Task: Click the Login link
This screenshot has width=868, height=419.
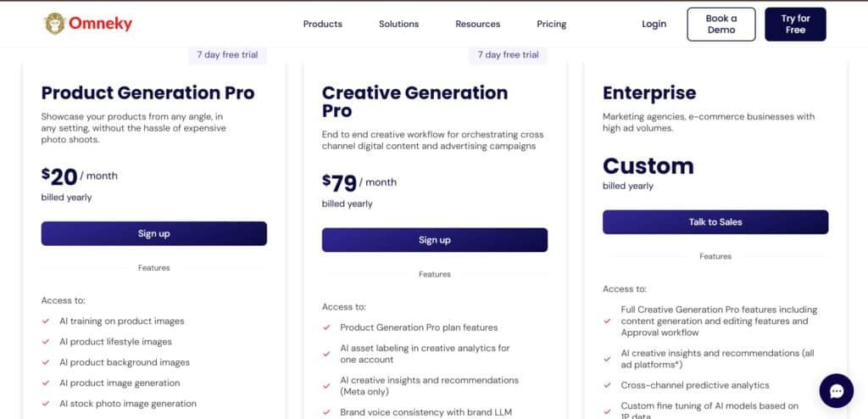Action: [654, 24]
